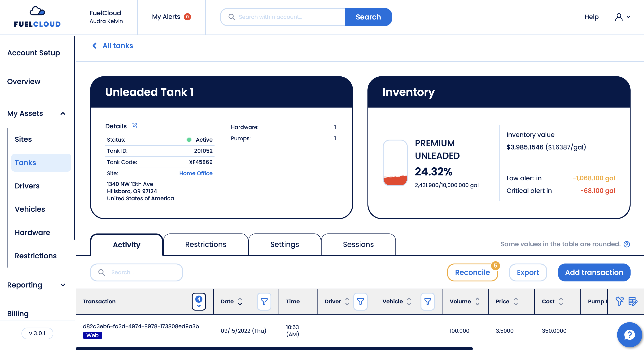The width and height of the screenshot is (644, 350).
Task: Click the -1,068.100 gal low alert value
Action: (x=594, y=178)
